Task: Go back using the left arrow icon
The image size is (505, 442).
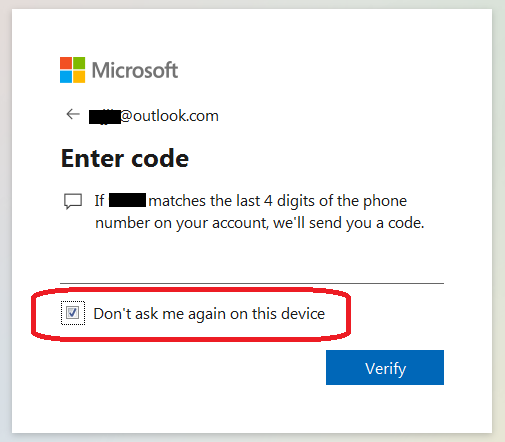Action: click(x=73, y=114)
